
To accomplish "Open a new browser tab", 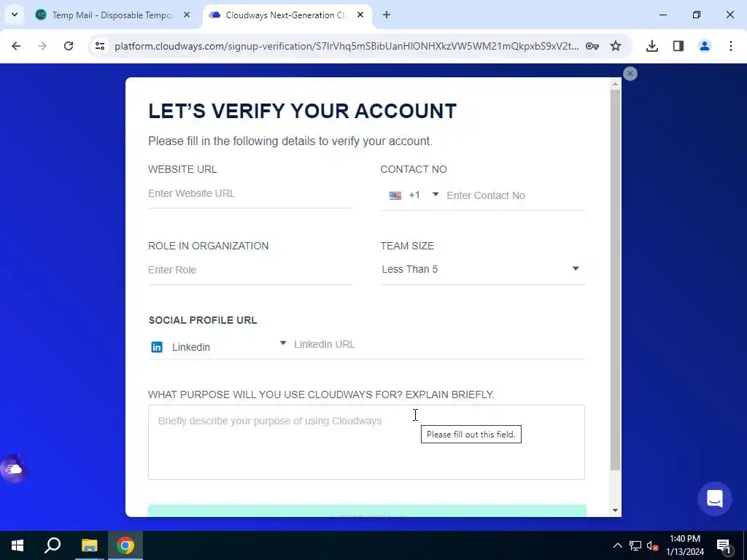I will pyautogui.click(x=387, y=15).
